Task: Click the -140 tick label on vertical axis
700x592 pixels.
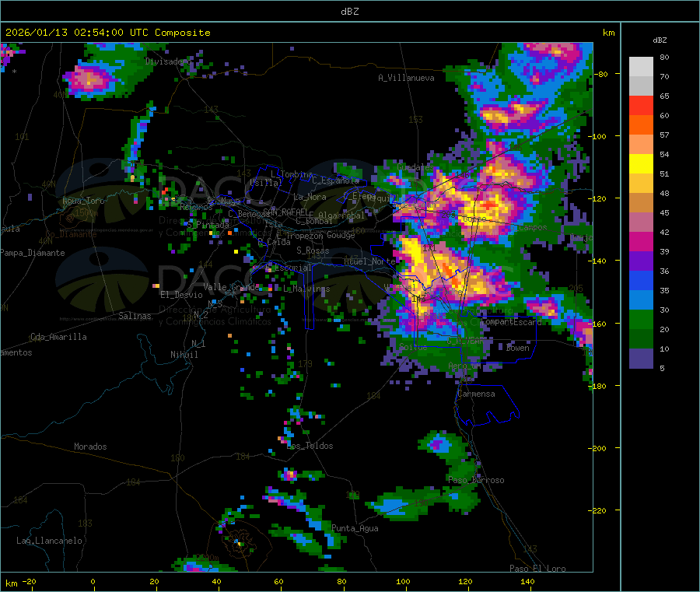Action: pyautogui.click(x=599, y=261)
